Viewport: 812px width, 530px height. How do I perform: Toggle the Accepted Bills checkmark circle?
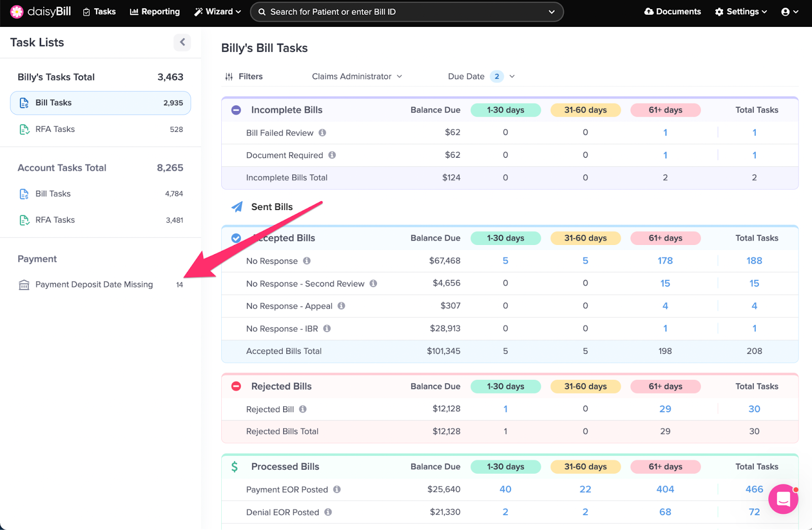click(236, 238)
